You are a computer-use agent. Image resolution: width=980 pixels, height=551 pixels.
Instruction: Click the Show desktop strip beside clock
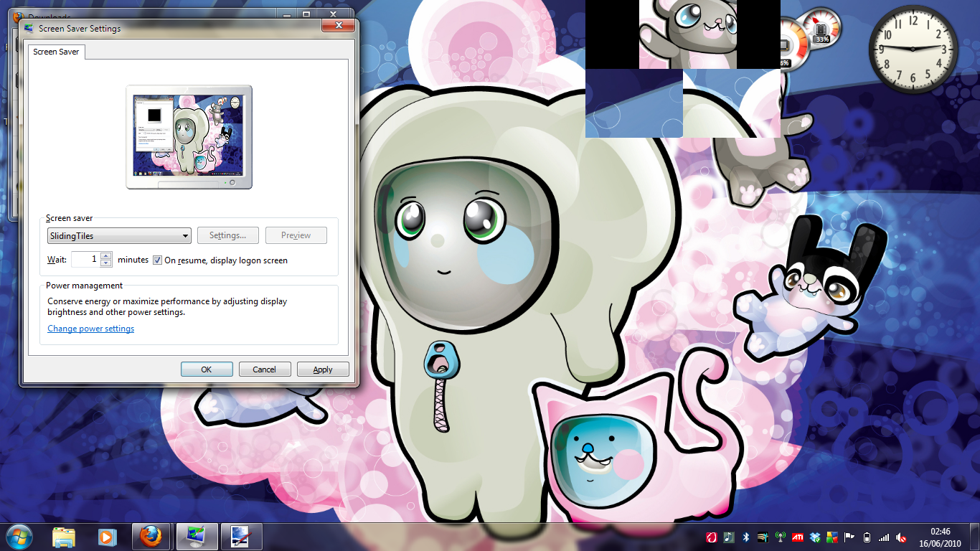[974, 537]
